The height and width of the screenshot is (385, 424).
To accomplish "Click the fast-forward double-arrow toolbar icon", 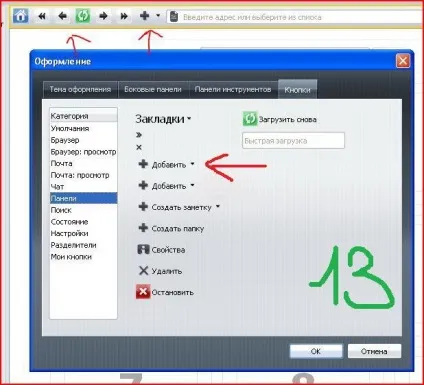I will [x=124, y=16].
